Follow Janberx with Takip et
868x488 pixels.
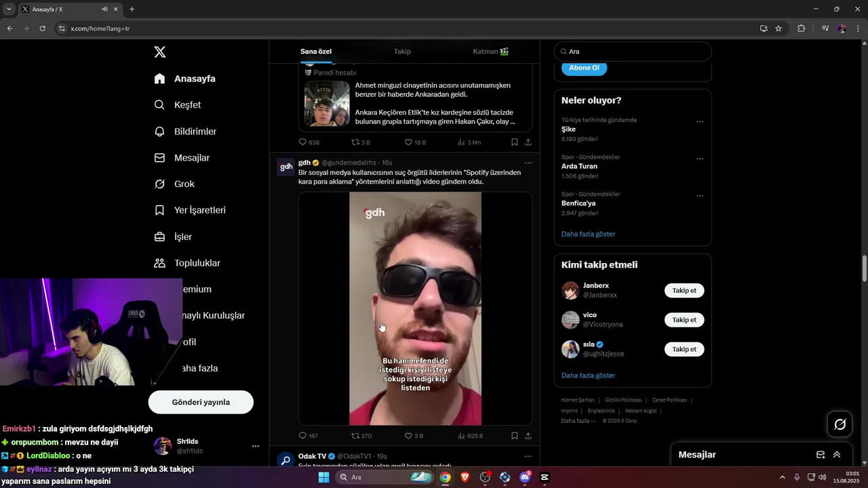click(x=684, y=291)
